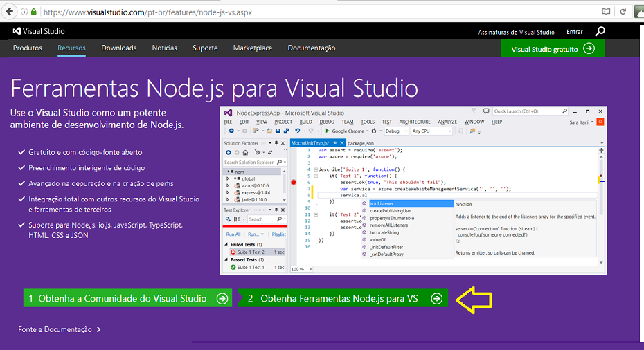Screen dimensions: 644x350
Task: Click the browser back arrow button
Action: tap(10, 12)
